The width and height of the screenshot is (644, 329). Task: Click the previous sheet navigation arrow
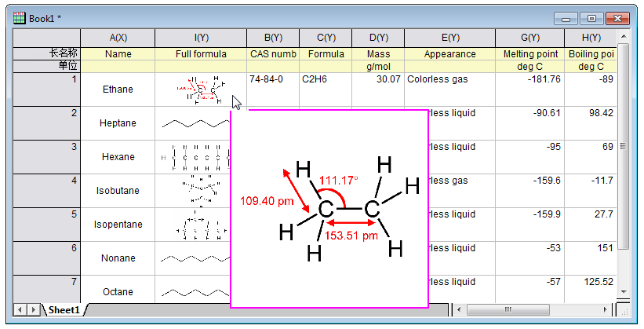click(21, 310)
